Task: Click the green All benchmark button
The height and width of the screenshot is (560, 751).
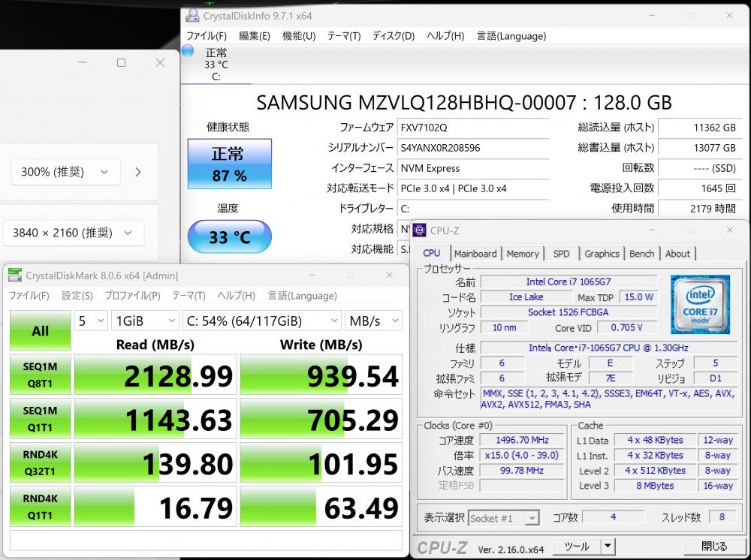Action: [41, 331]
